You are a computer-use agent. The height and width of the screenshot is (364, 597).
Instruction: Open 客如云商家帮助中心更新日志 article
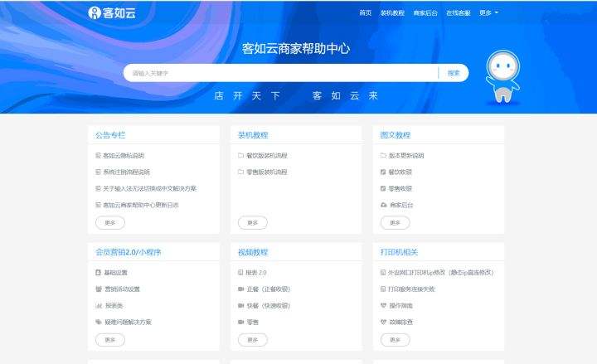141,205
